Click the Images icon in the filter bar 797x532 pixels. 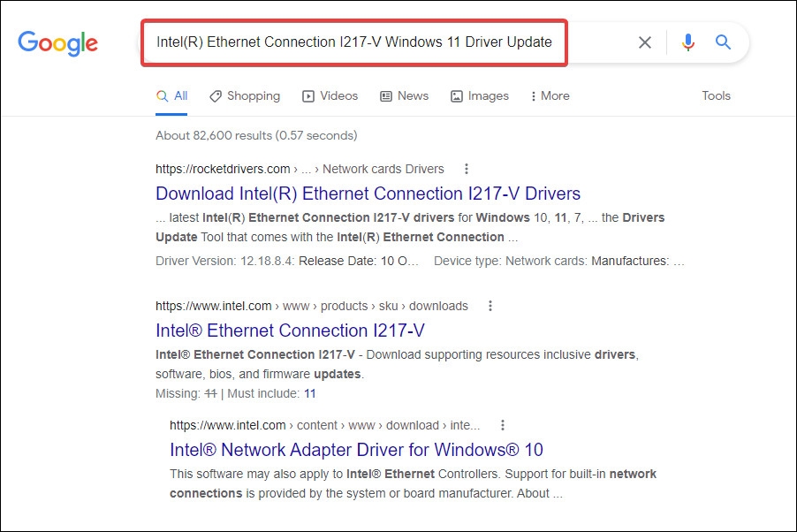point(456,95)
